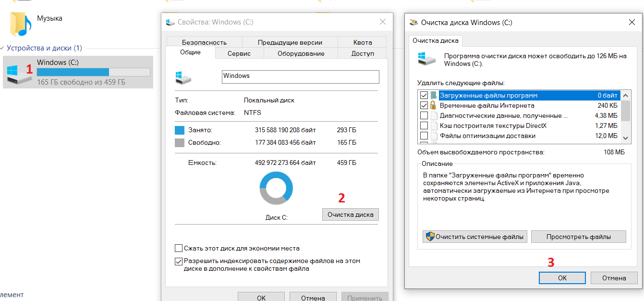This screenshot has width=644, height=301.
Task: Click the Windows (C:) usage bar in Explorer
Action: pos(94,72)
